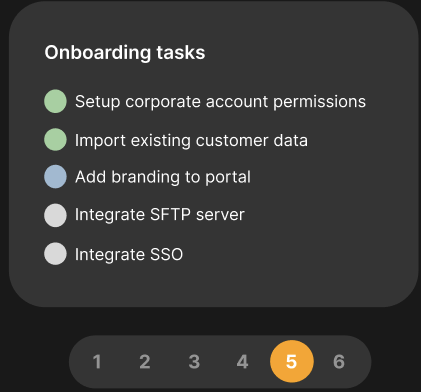Image resolution: width=421 pixels, height=392 pixels.
Task: Click the highlighted orange page 5 button
Action: click(292, 361)
